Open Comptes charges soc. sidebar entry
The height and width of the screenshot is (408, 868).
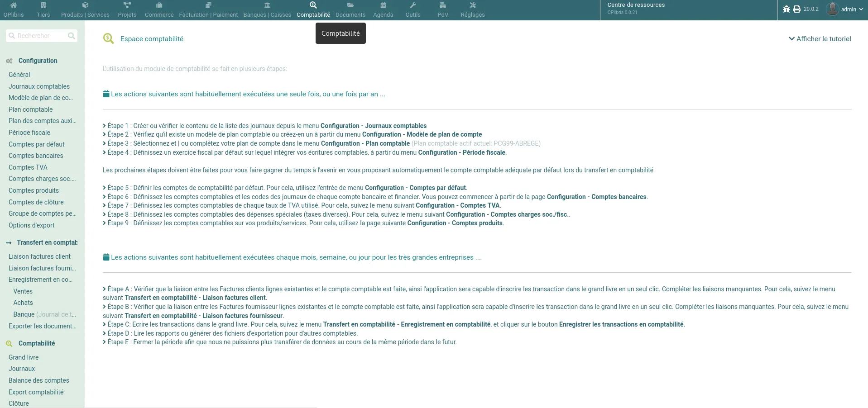coord(42,179)
